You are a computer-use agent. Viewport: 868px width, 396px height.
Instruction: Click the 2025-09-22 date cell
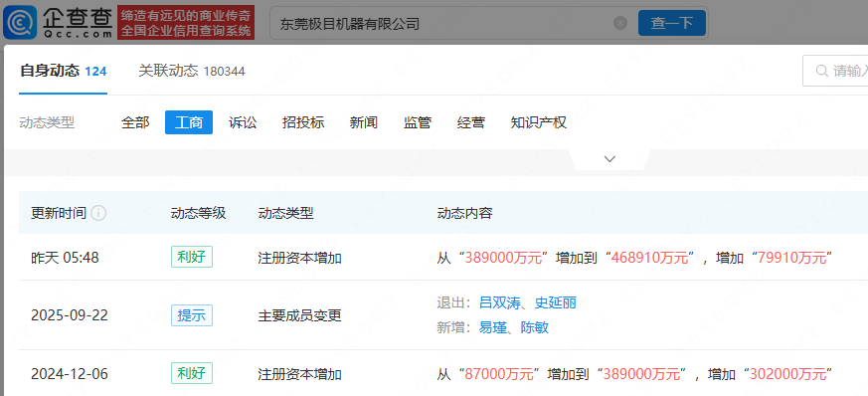click(x=70, y=315)
